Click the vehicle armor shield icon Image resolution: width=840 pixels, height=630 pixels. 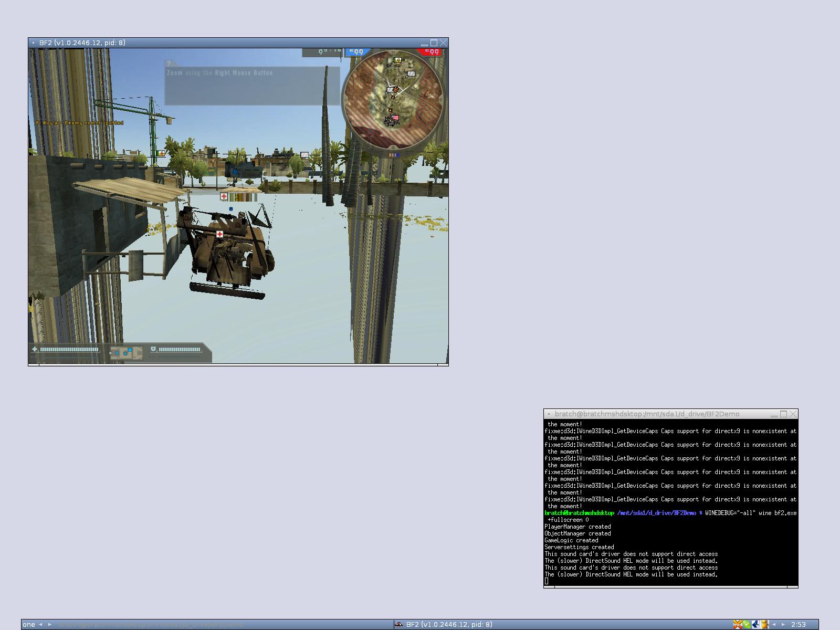[x=153, y=349]
